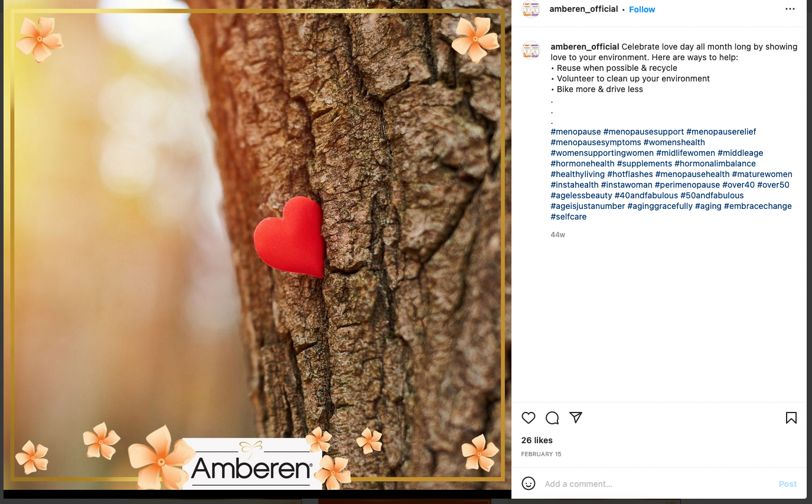Open the #menopause hashtag
The height and width of the screenshot is (504, 812).
pos(576,132)
